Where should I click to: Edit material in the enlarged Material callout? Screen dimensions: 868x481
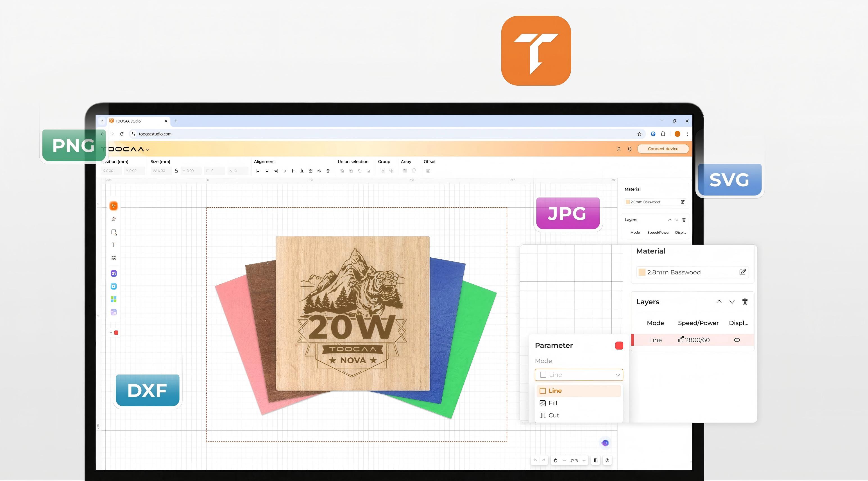743,272
